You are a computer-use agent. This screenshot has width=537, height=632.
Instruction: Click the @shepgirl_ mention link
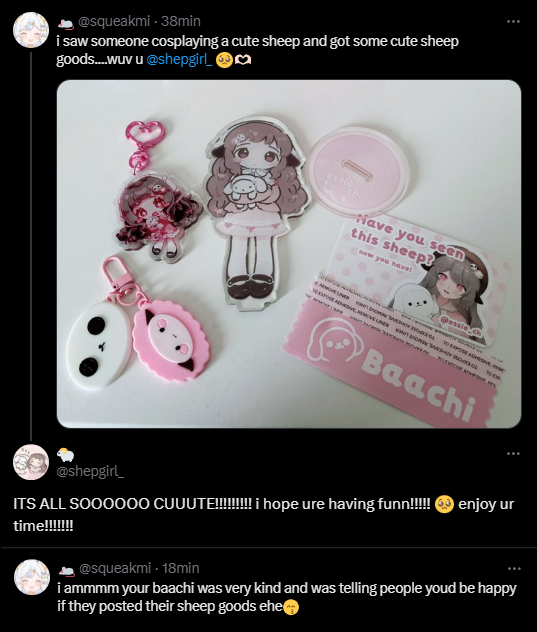179,59
